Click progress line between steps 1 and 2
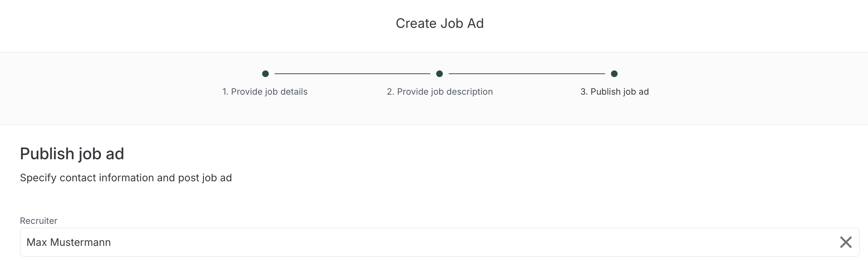 pos(352,74)
